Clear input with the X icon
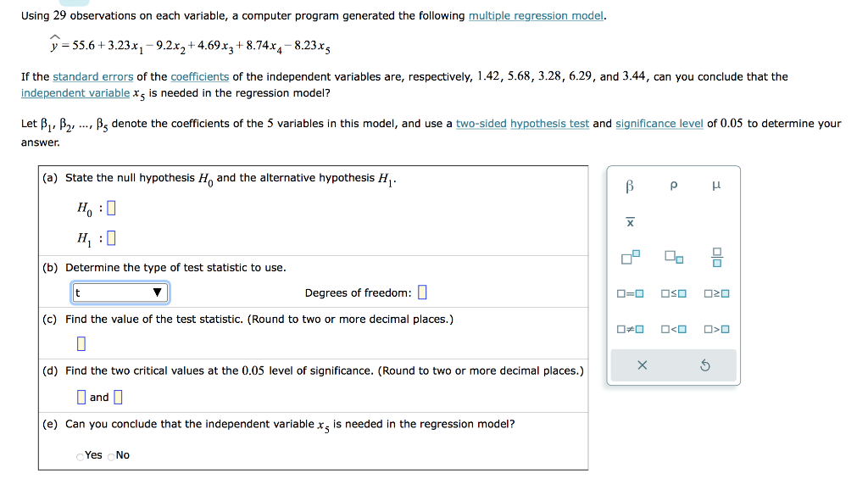 coord(642,365)
